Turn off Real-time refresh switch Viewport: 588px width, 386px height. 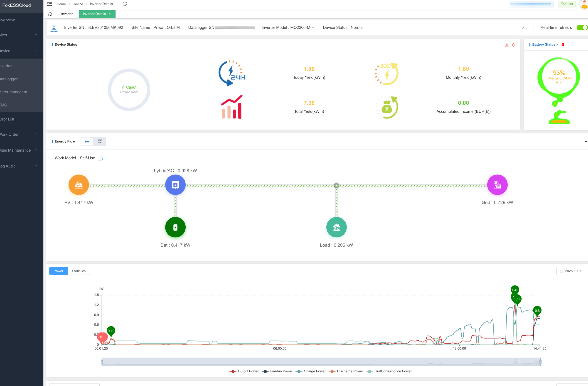pyautogui.click(x=582, y=27)
